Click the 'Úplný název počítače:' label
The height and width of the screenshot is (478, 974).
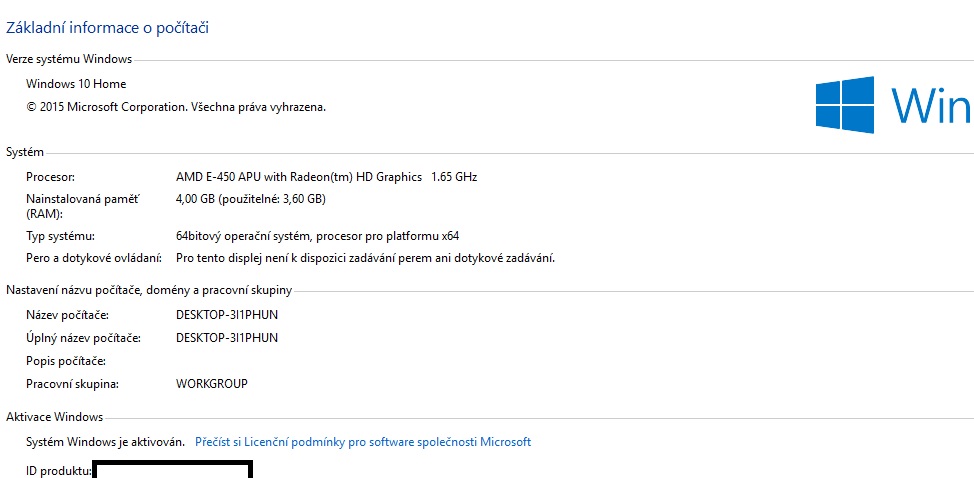82,338
